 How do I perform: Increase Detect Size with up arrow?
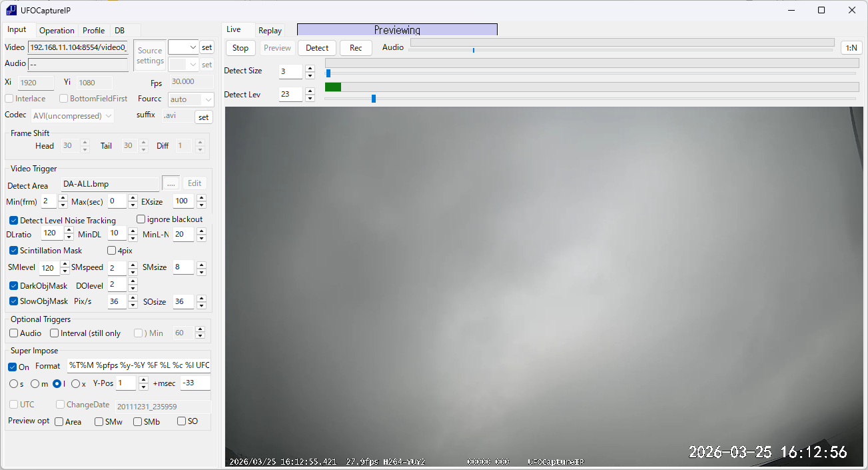(310, 68)
